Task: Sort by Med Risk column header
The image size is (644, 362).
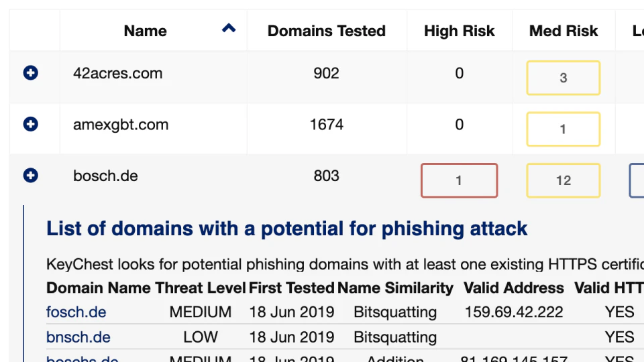Action: [x=563, y=31]
